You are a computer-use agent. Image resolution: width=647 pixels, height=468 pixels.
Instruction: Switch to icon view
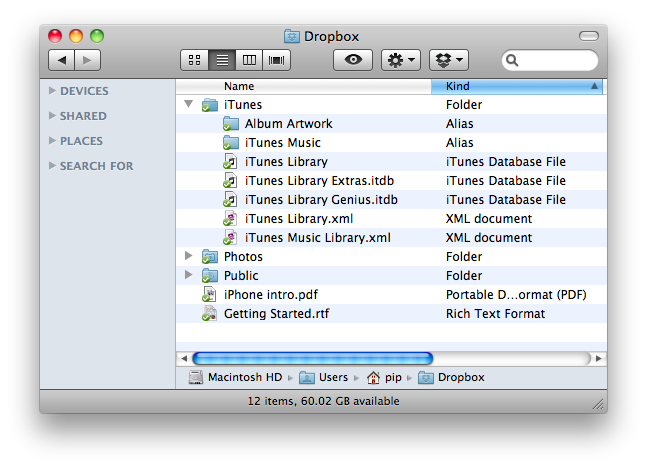194,60
